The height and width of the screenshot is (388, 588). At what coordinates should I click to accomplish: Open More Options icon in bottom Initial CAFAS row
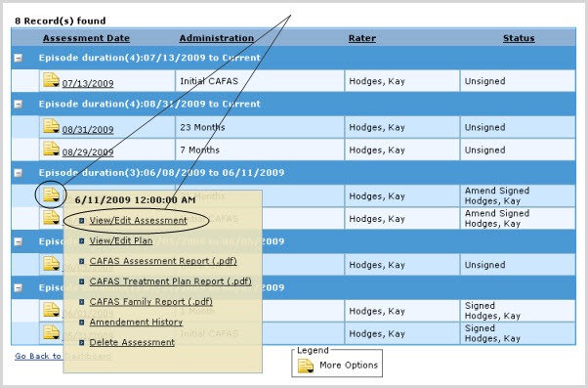pos(51,332)
